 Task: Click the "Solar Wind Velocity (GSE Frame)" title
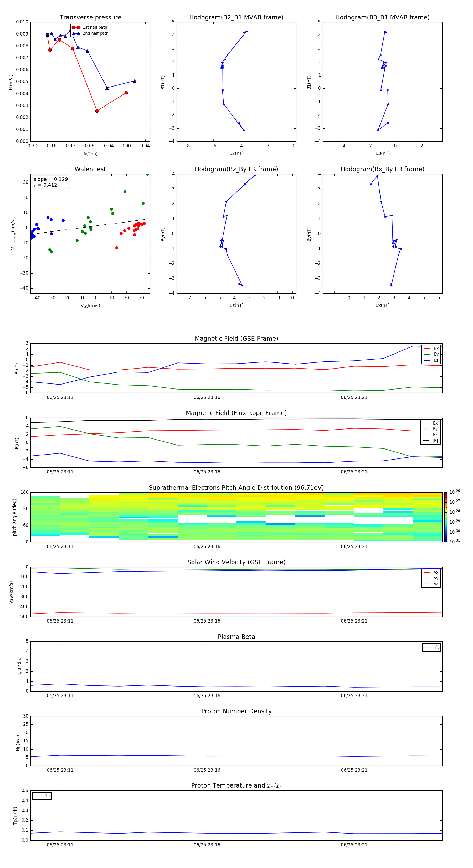tap(236, 562)
